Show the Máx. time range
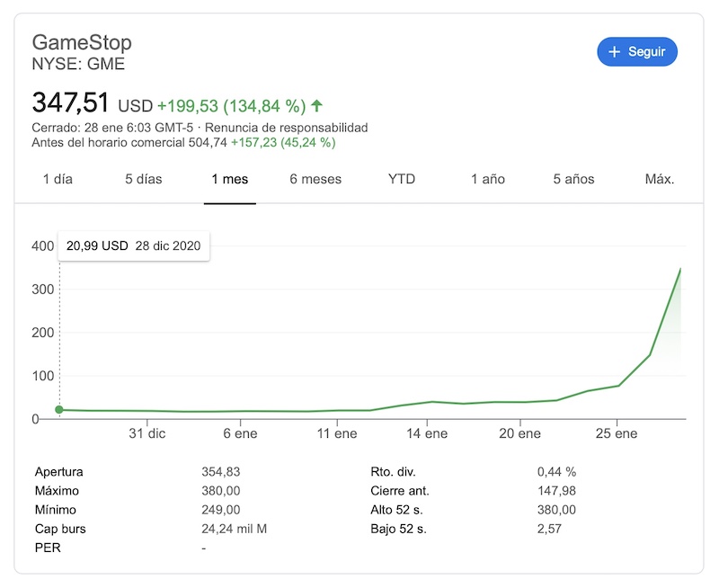This screenshot has width=719, height=588. tap(660, 179)
